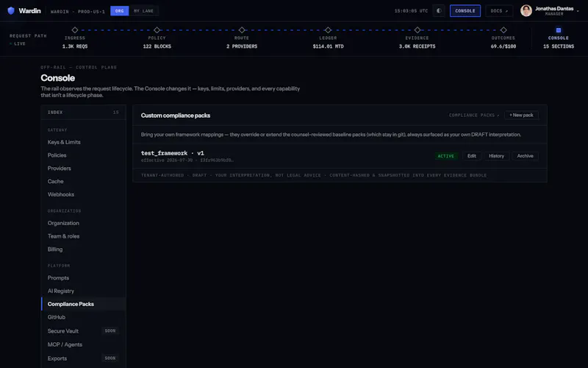Image resolution: width=588 pixels, height=368 pixels.
Task: Open Prompts section in sidebar
Action: click(83, 278)
